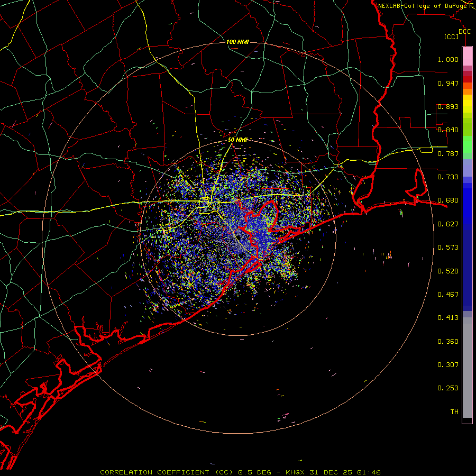Click the 0.840 color scale value
The image size is (476, 476).
coord(448,130)
